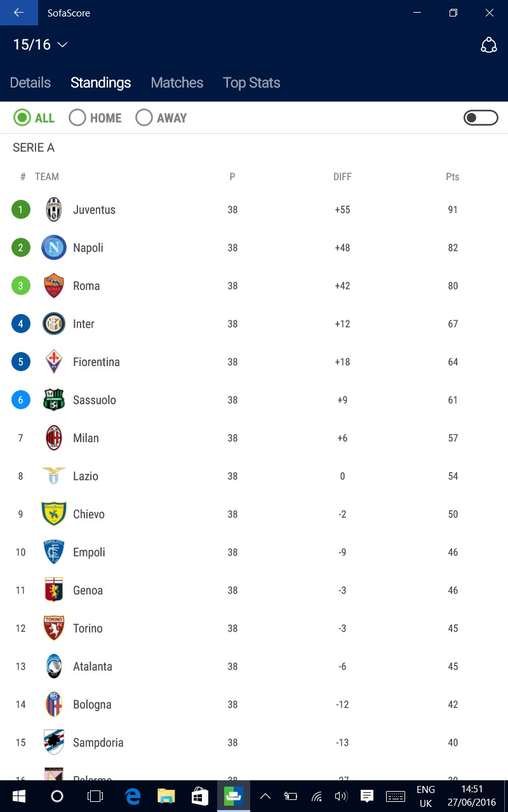Switch to the Matches tab
The height and width of the screenshot is (812, 508).
click(177, 82)
